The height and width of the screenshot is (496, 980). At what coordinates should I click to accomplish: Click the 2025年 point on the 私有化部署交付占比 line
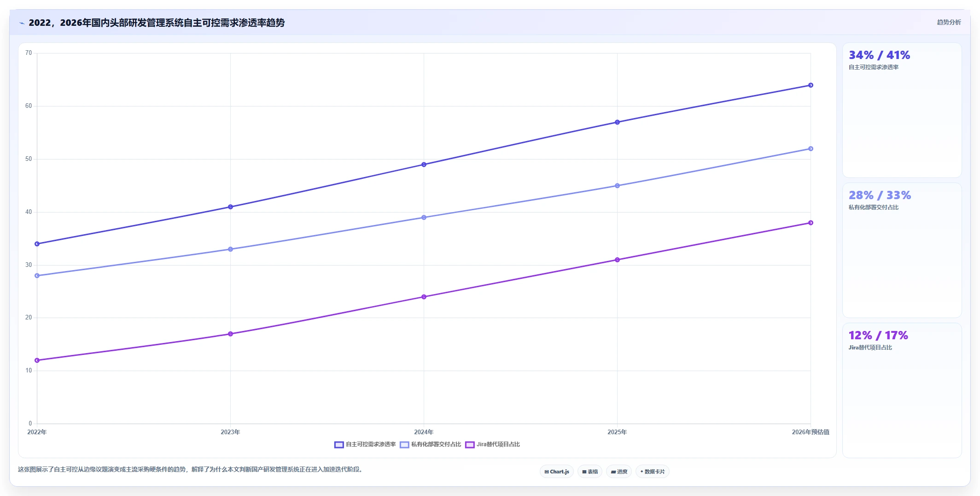tap(617, 186)
